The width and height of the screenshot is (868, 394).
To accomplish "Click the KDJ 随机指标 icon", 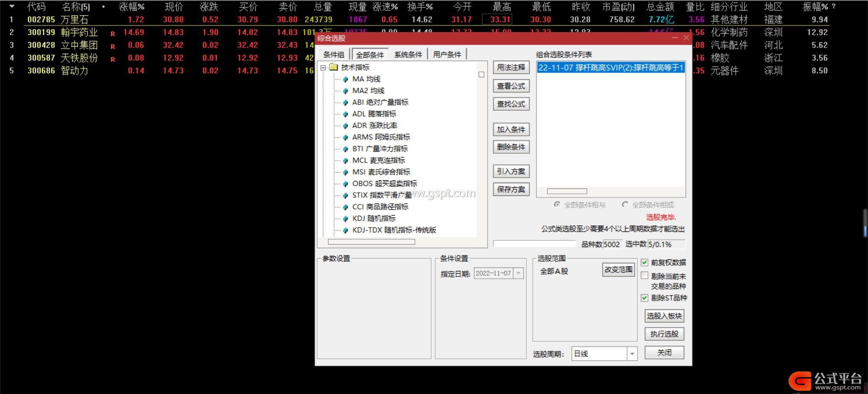I will [x=345, y=219].
